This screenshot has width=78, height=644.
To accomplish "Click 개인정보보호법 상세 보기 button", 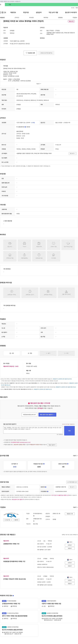I will click(x=29, y=415).
